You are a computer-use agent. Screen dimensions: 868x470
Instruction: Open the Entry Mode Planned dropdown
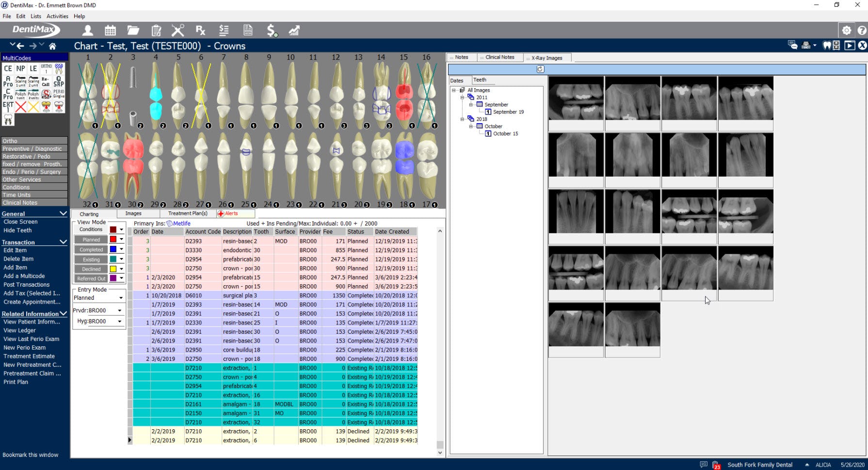119,297
